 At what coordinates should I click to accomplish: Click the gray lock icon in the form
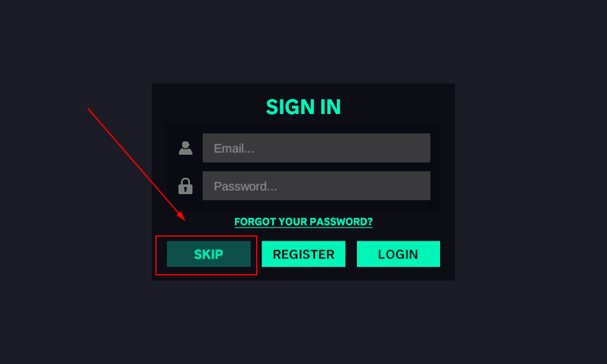[x=185, y=186]
